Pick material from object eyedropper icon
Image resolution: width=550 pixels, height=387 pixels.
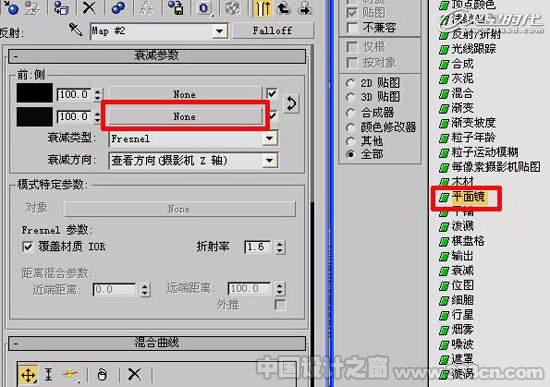coord(75,30)
